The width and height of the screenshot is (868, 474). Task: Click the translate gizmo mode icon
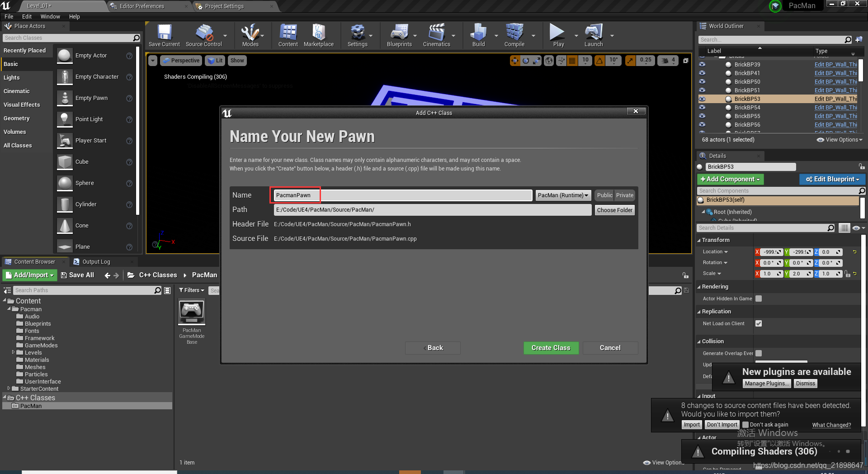tap(515, 61)
